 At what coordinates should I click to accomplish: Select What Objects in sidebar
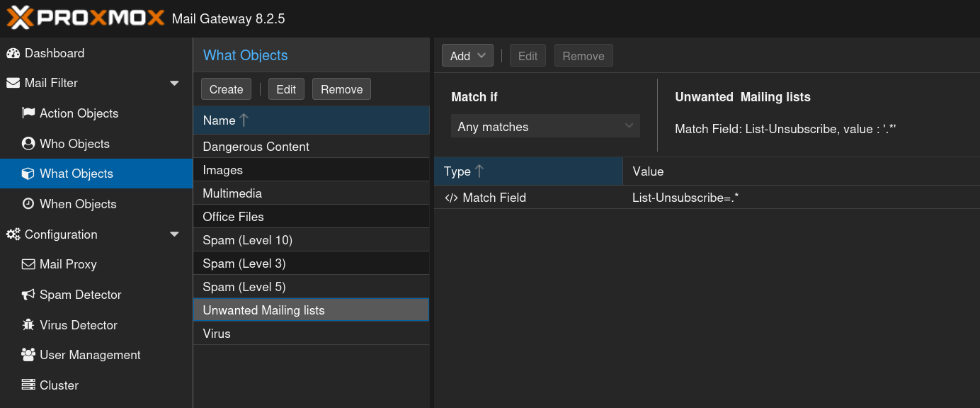[x=76, y=174]
